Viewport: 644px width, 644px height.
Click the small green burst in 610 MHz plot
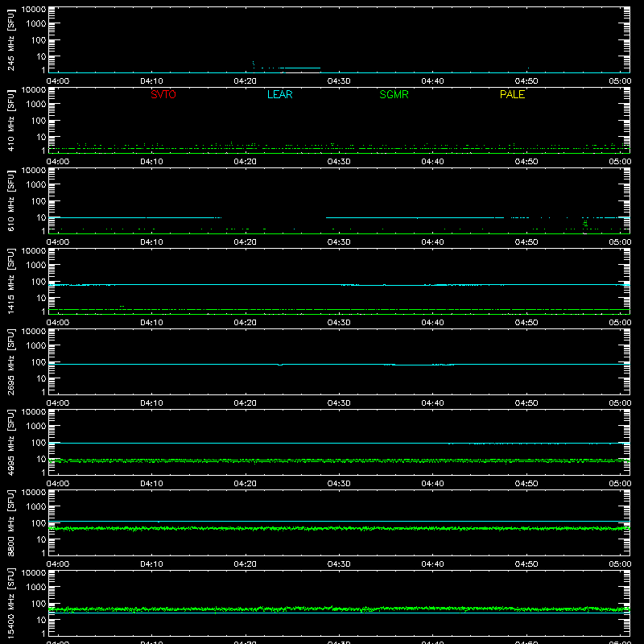(585, 224)
